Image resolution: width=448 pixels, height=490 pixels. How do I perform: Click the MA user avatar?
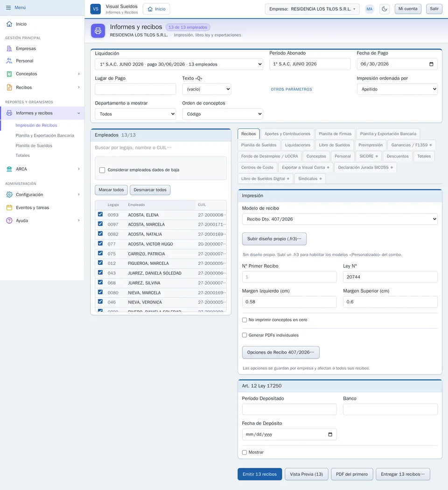tap(369, 9)
